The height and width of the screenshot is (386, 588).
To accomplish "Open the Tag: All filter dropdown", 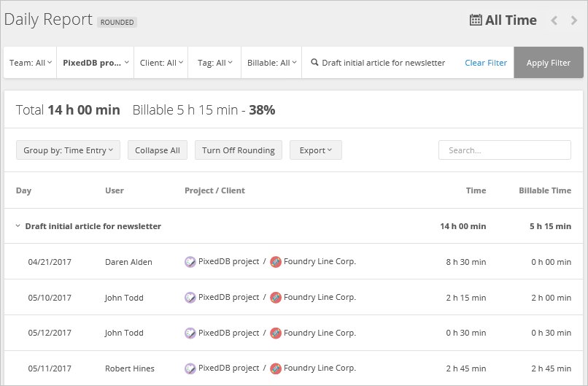I will coord(215,63).
